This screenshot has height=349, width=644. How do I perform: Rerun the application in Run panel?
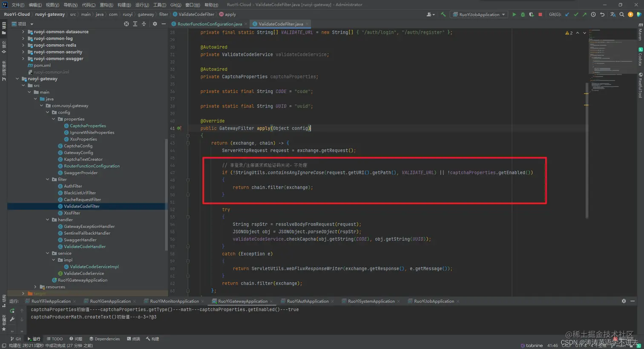click(12, 311)
